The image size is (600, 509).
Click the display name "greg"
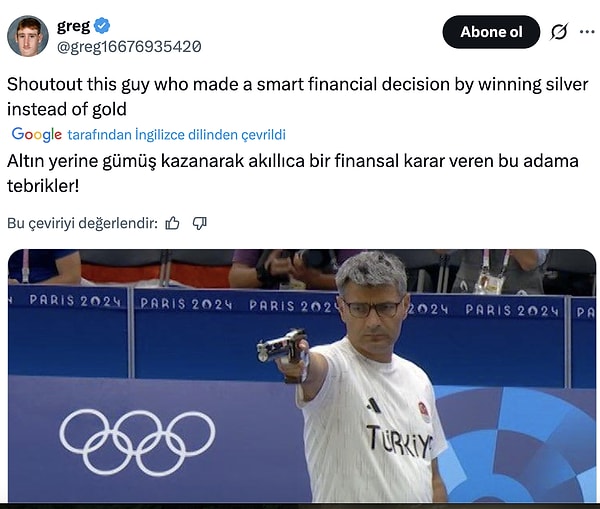click(x=73, y=26)
